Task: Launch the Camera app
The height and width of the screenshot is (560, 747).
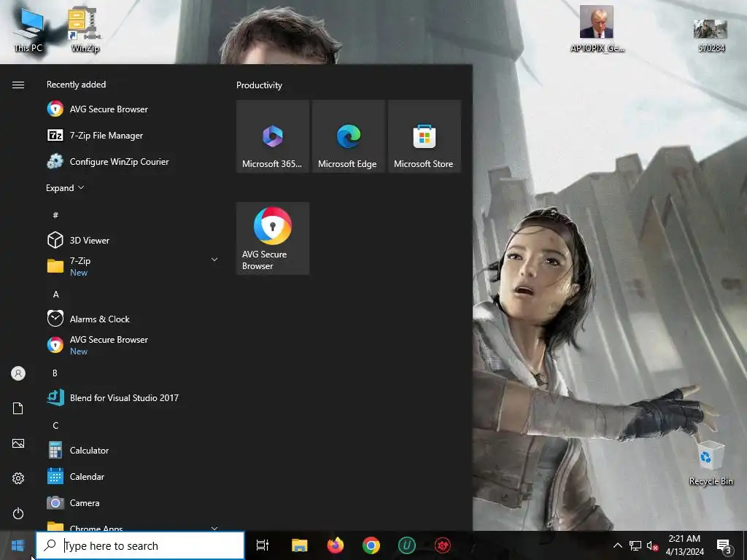Action: coord(131,502)
